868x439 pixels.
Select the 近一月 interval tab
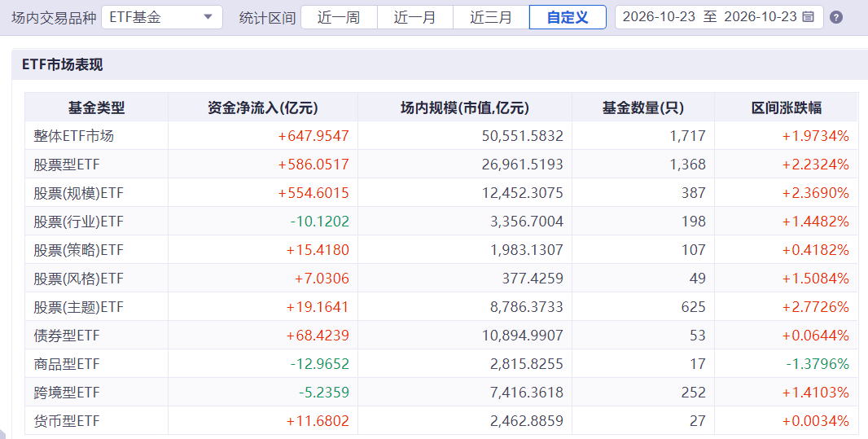[414, 17]
